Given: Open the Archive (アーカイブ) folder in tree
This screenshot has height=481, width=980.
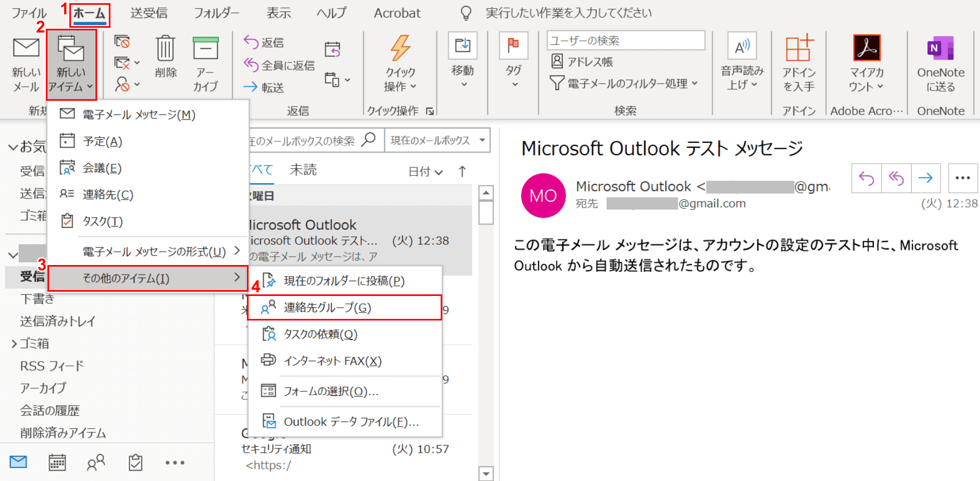Looking at the screenshot, I should point(43,388).
